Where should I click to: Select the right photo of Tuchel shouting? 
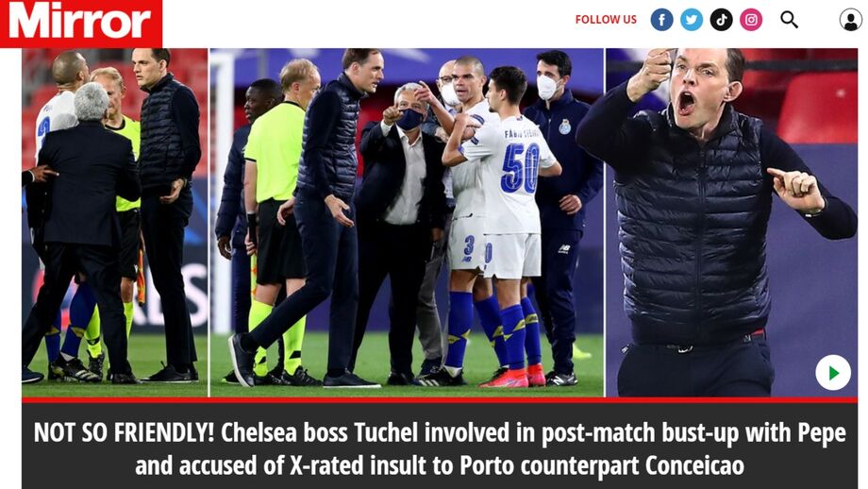732,222
